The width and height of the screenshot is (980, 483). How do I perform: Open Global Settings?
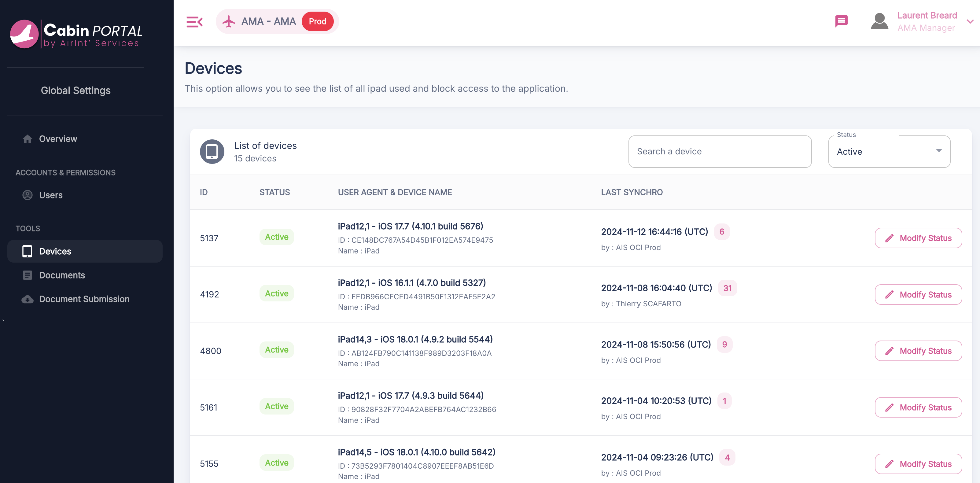(x=76, y=90)
